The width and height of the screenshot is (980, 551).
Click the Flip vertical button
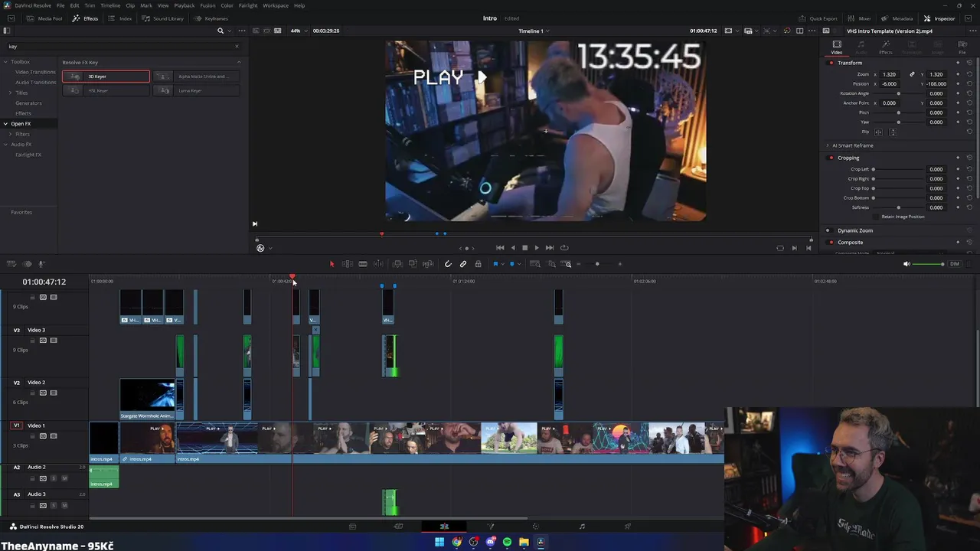(x=893, y=132)
